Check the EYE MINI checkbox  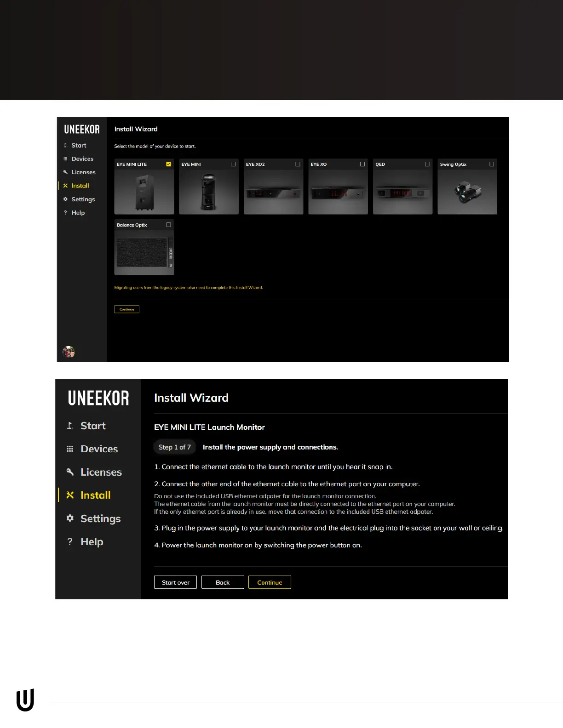[233, 164]
